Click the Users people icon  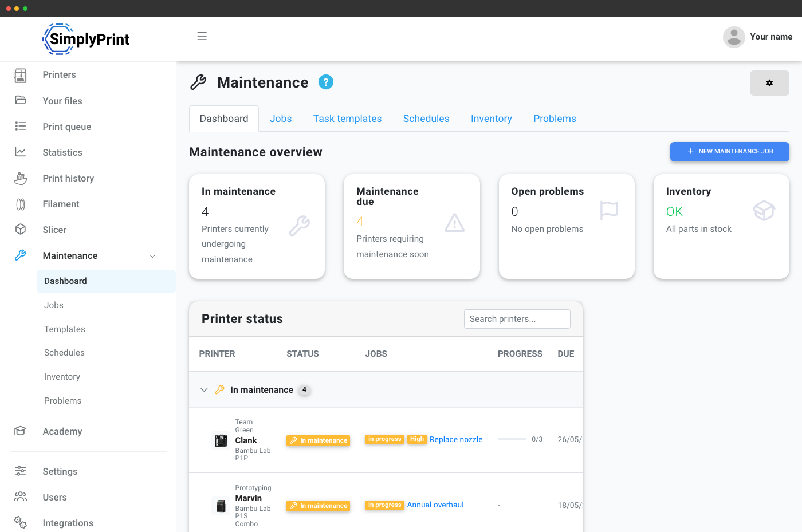pyautogui.click(x=21, y=496)
